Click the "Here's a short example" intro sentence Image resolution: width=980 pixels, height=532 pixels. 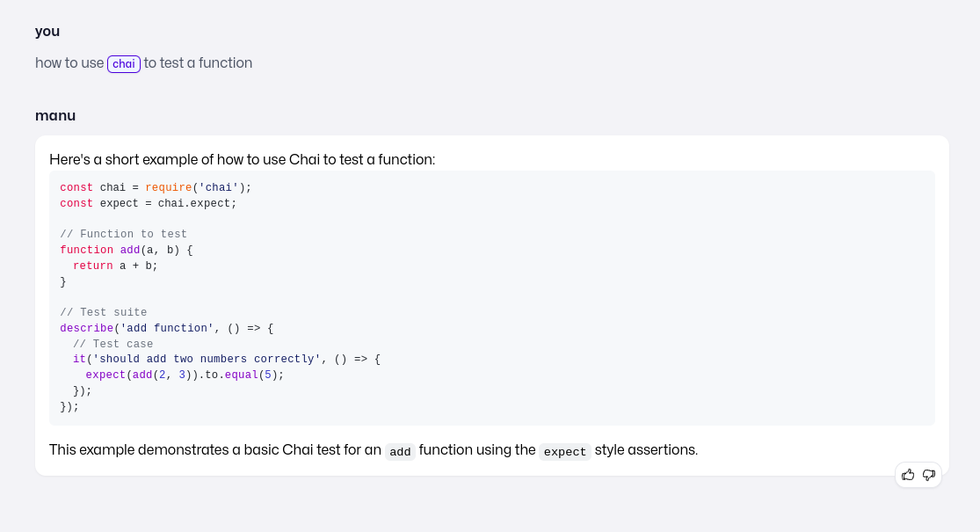242,159
